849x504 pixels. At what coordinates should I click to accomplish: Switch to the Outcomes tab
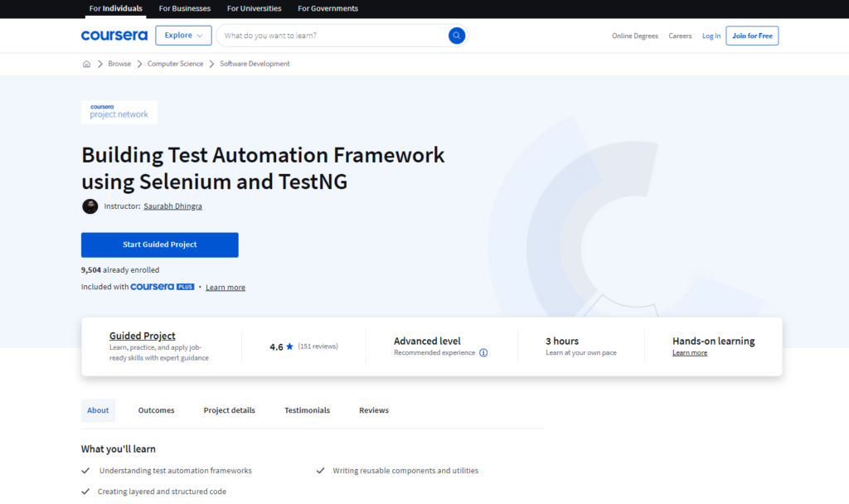(x=157, y=410)
